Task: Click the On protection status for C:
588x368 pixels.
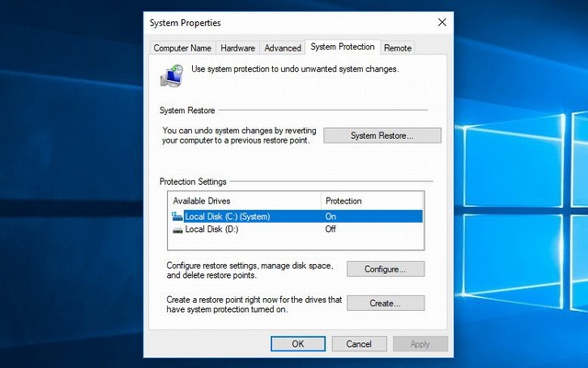Action: pyautogui.click(x=331, y=216)
